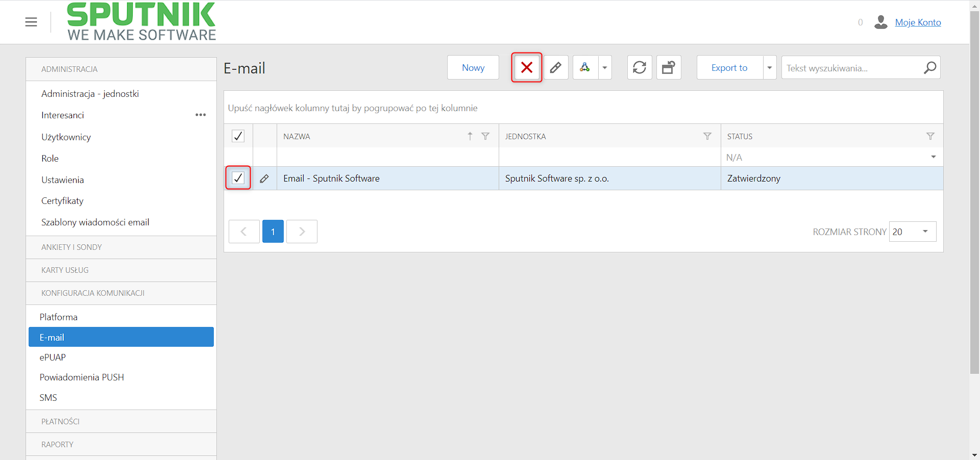This screenshot has width=980, height=460.
Task: Click the Nowy button
Action: [473, 67]
